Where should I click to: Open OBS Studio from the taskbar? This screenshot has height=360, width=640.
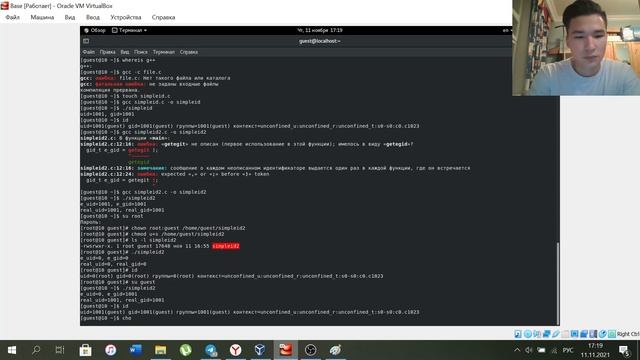[x=310, y=350]
